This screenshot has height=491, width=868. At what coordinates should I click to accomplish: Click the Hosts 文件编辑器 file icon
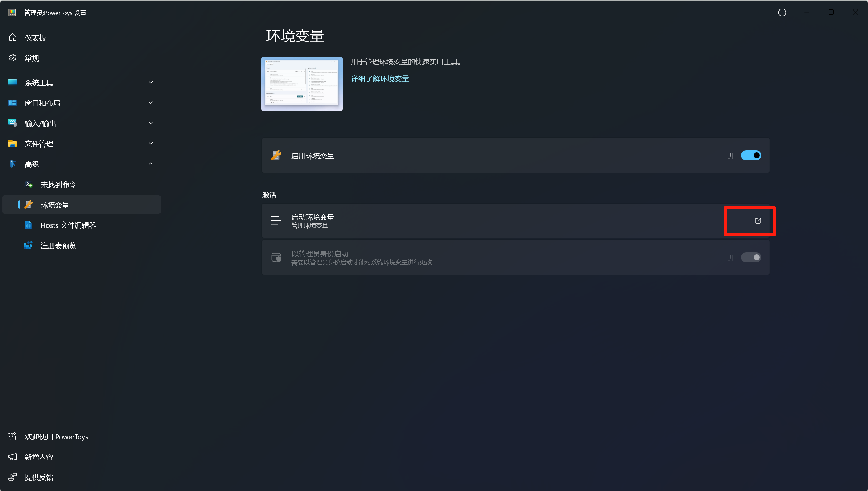click(x=29, y=225)
